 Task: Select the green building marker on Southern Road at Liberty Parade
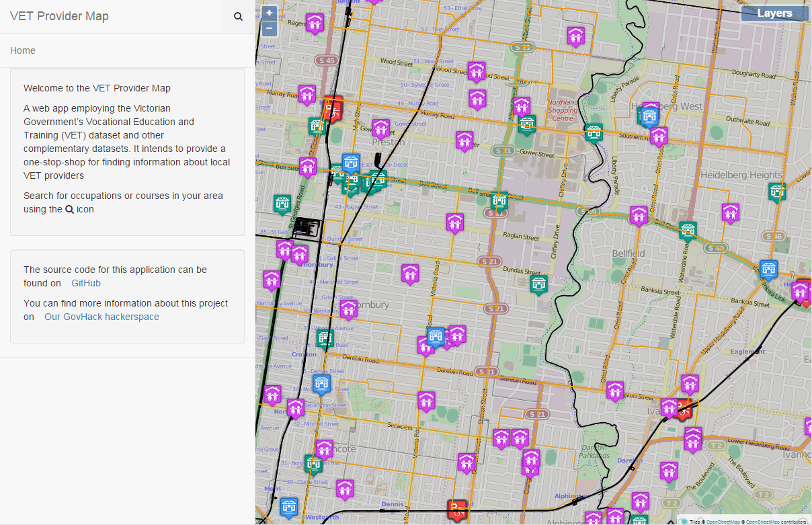[594, 133]
